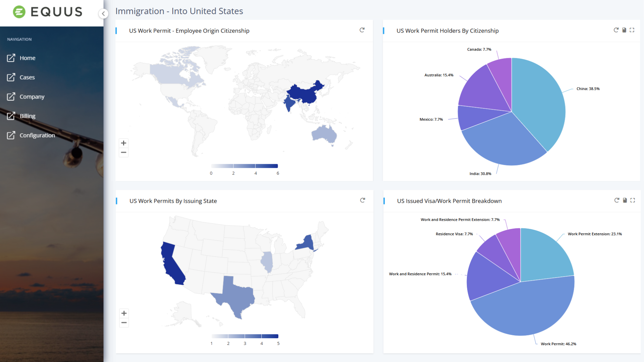Go to the Company page

click(x=32, y=97)
